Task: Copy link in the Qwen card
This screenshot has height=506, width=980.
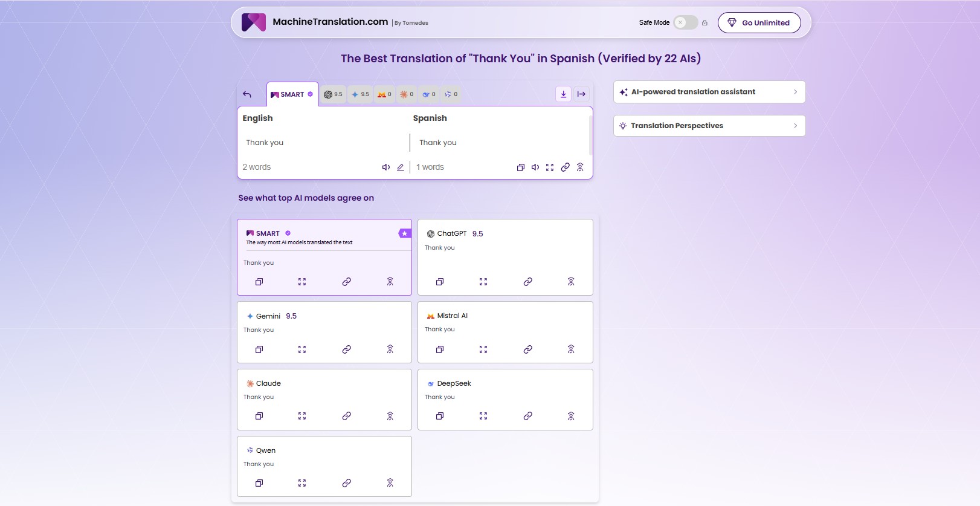Action: click(347, 483)
